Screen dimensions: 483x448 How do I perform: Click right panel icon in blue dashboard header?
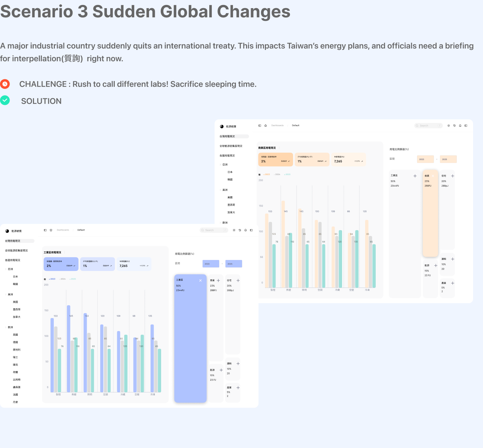pyautogui.click(x=251, y=230)
